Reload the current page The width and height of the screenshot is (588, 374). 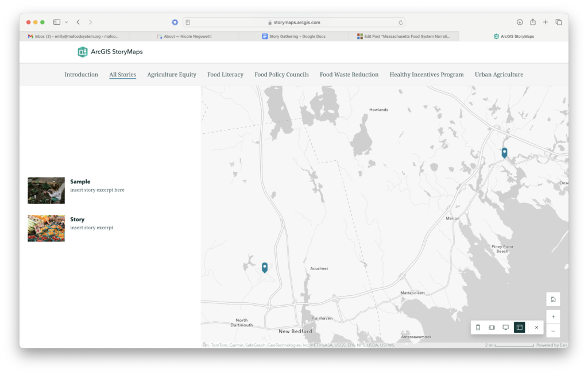(x=400, y=22)
